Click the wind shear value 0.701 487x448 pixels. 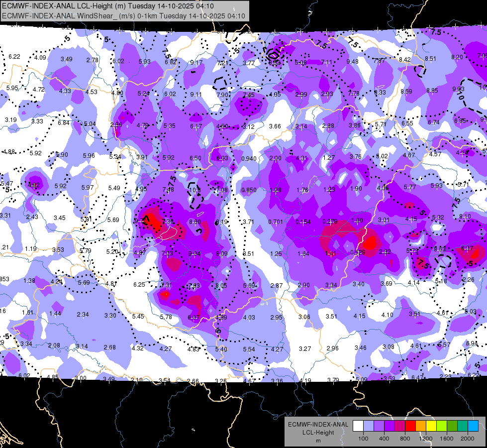(276, 222)
